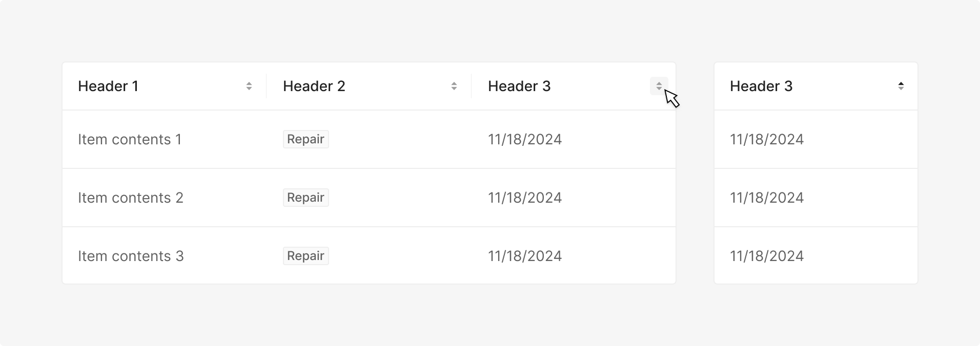Click the Header 2 column title
Viewport: 980px width, 346px height.
(x=314, y=86)
